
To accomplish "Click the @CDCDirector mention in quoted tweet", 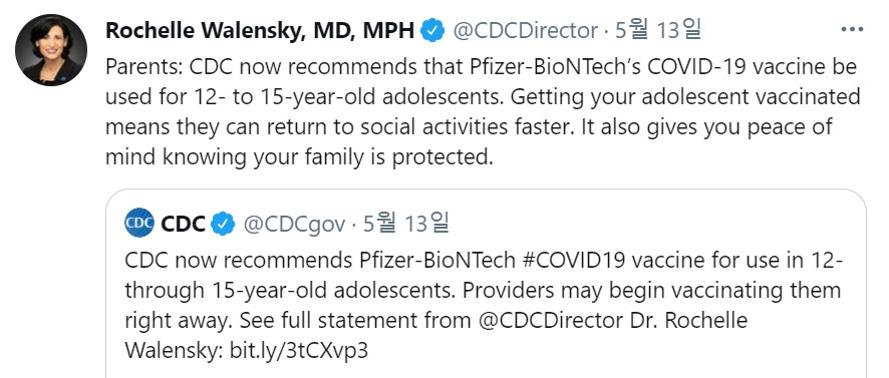I will [x=549, y=320].
